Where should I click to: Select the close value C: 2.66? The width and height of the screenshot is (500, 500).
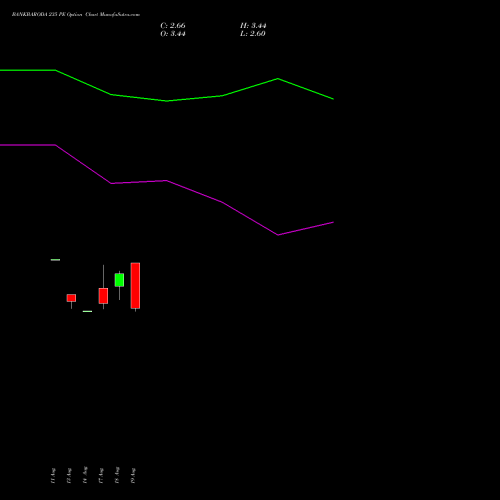pyautogui.click(x=173, y=26)
